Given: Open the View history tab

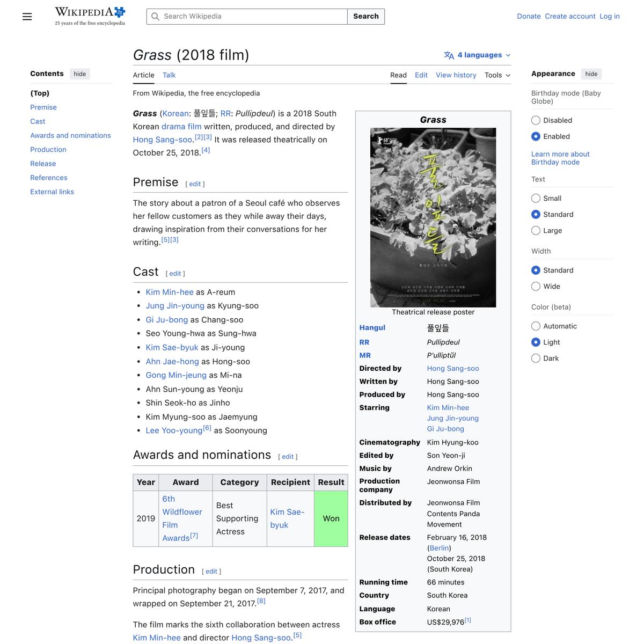Looking at the screenshot, I should click(x=456, y=75).
